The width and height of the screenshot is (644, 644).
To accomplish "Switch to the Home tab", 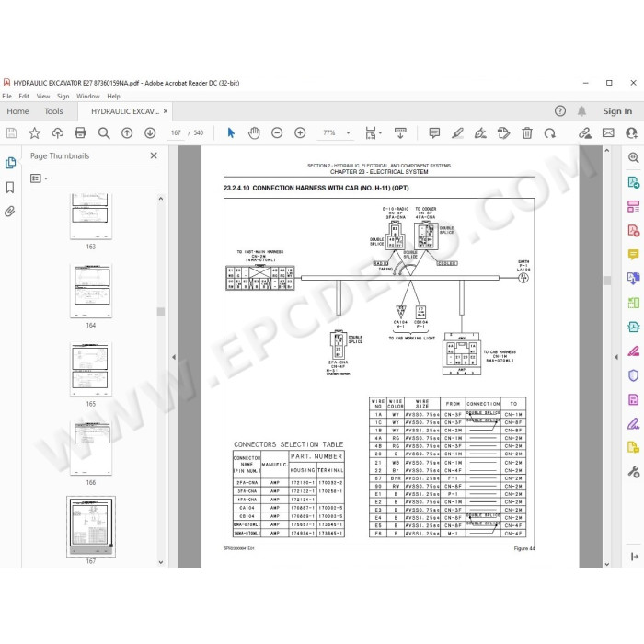I will click(x=17, y=111).
